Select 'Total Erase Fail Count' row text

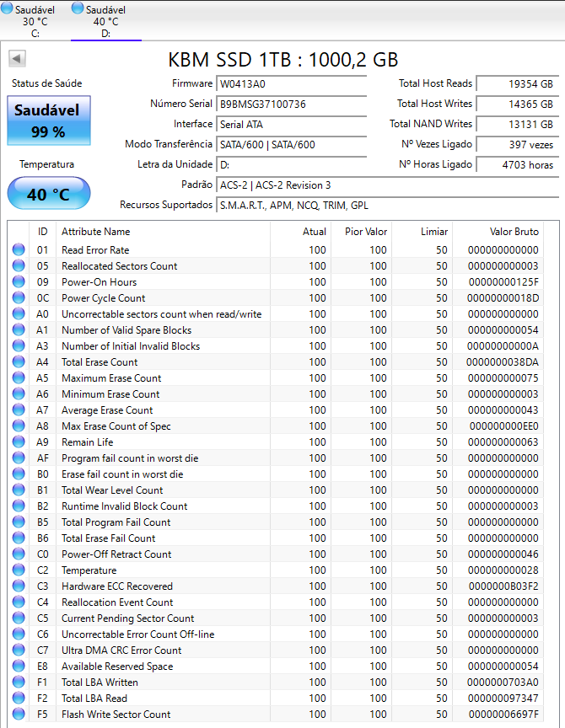[x=109, y=538]
